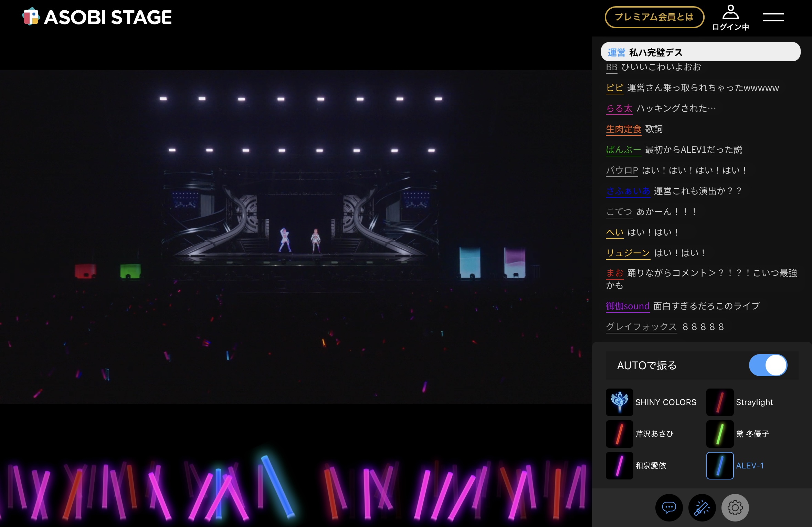Screen dimensions: 812x527
Task: Click username グレイフォックス in chat
Action: tap(641, 327)
